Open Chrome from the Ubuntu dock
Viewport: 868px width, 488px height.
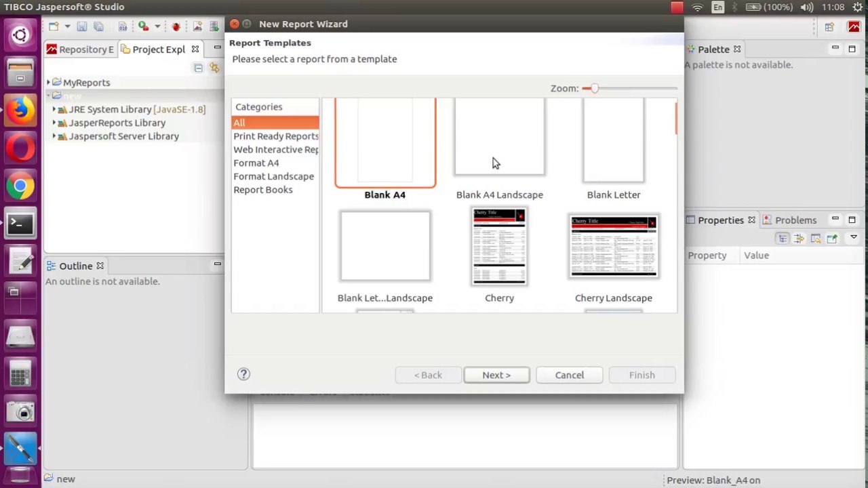[x=20, y=186]
